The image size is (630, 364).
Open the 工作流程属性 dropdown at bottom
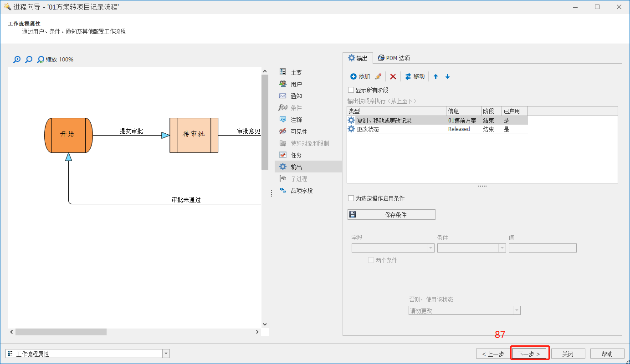tap(166, 354)
